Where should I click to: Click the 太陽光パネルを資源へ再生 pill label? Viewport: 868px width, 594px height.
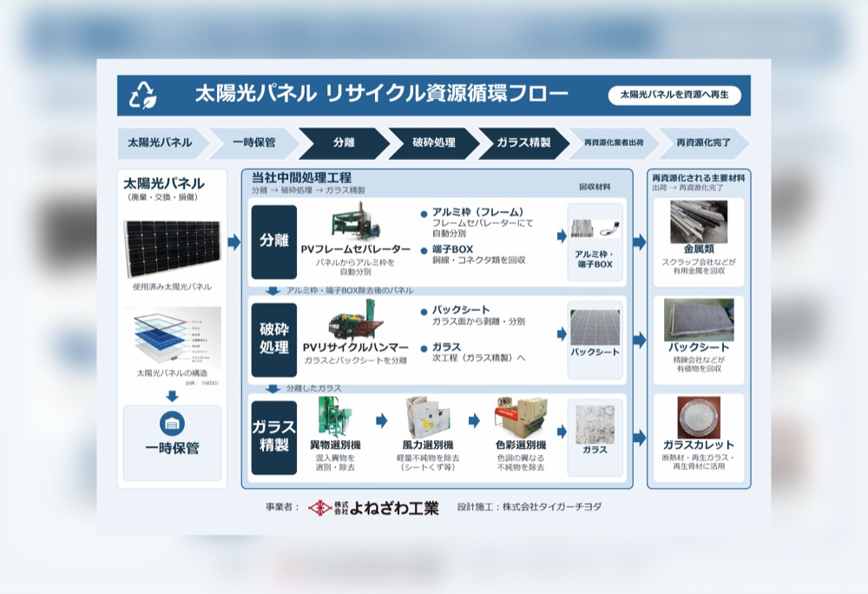[674, 96]
